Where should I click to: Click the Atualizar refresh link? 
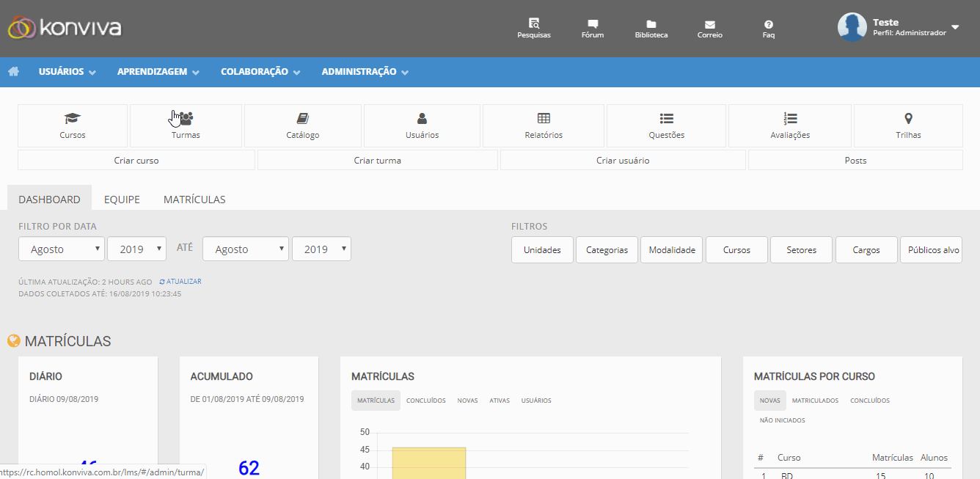click(x=180, y=282)
